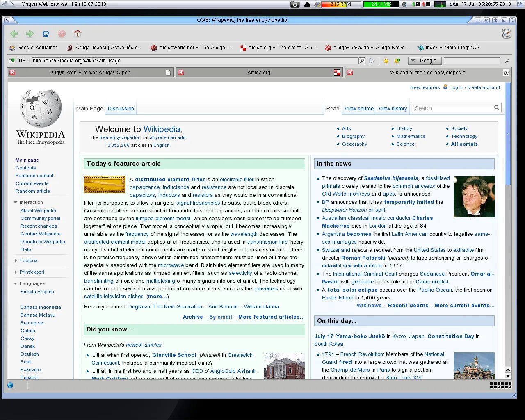Open Index - Meta MorphOS bookmark
525x420 pixels.
click(x=448, y=48)
